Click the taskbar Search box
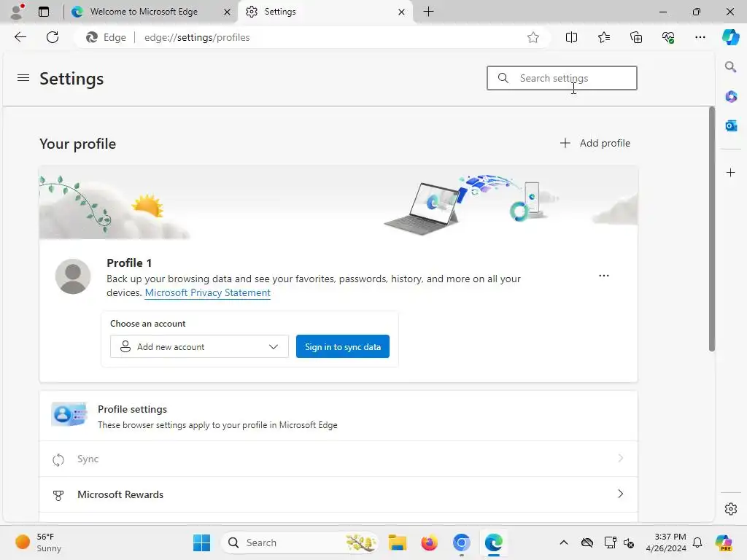Image resolution: width=747 pixels, height=560 pixels. (x=300, y=542)
